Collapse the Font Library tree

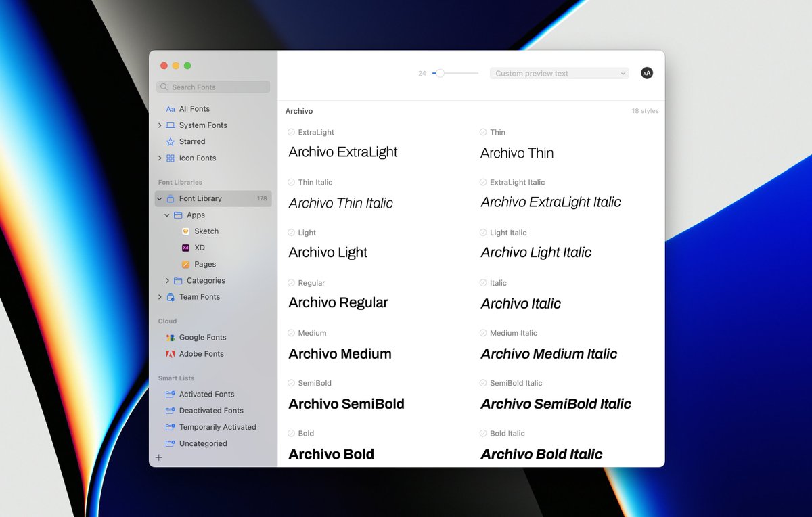(160, 199)
